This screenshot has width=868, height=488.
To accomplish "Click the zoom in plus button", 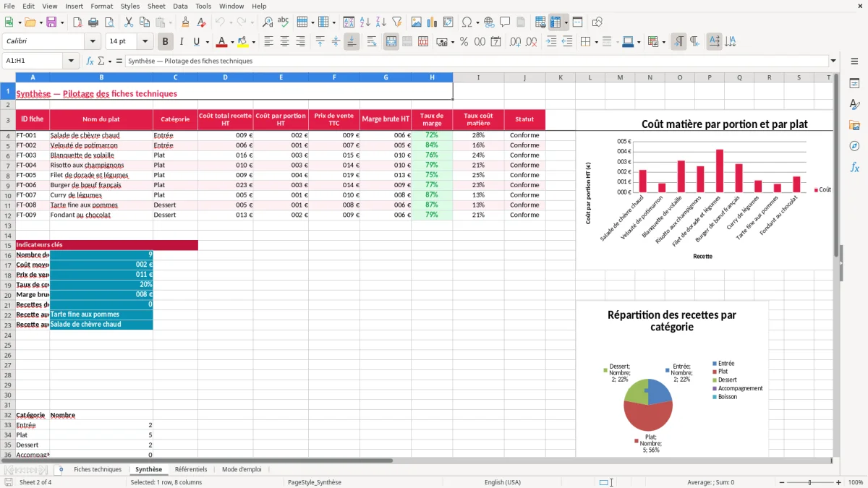I will [839, 482].
